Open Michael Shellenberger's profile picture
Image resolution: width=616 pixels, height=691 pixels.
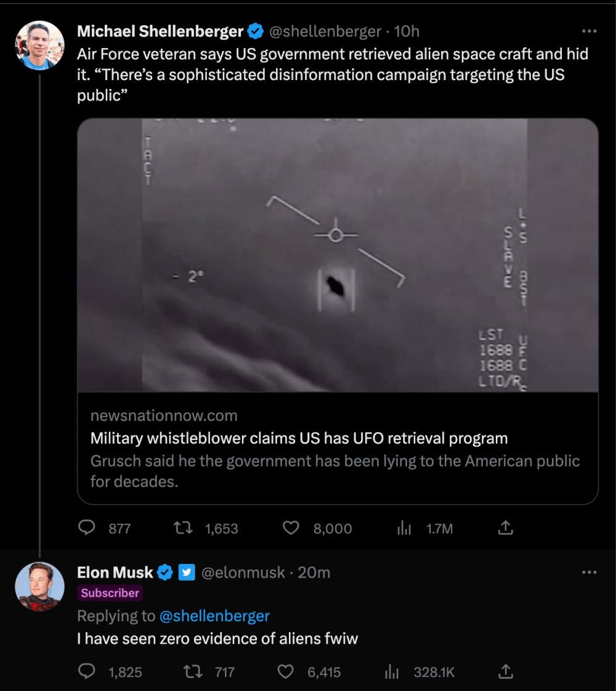coord(39,46)
